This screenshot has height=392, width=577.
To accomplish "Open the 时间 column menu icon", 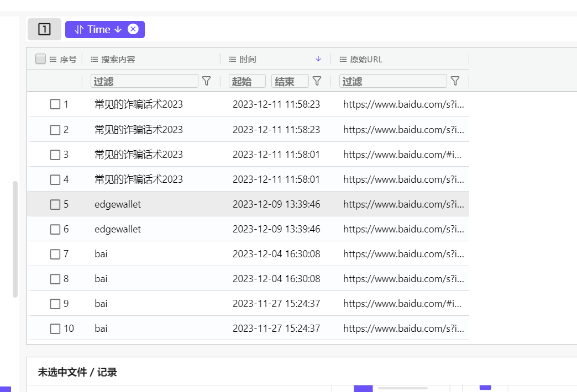I will point(233,59).
